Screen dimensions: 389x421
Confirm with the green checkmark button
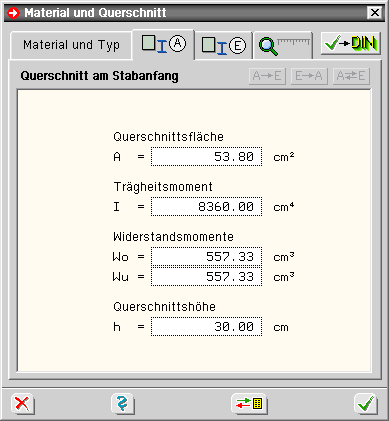point(366,404)
